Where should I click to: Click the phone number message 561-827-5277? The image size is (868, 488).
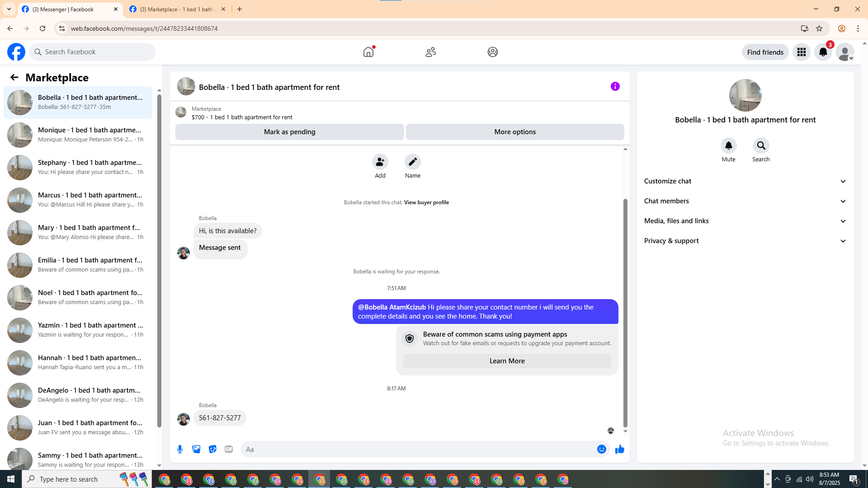tap(220, 418)
